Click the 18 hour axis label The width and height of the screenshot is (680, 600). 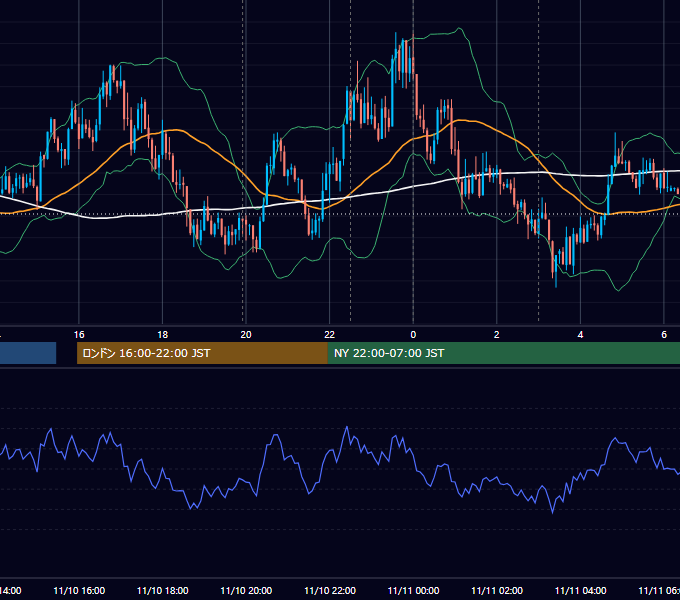click(x=163, y=335)
